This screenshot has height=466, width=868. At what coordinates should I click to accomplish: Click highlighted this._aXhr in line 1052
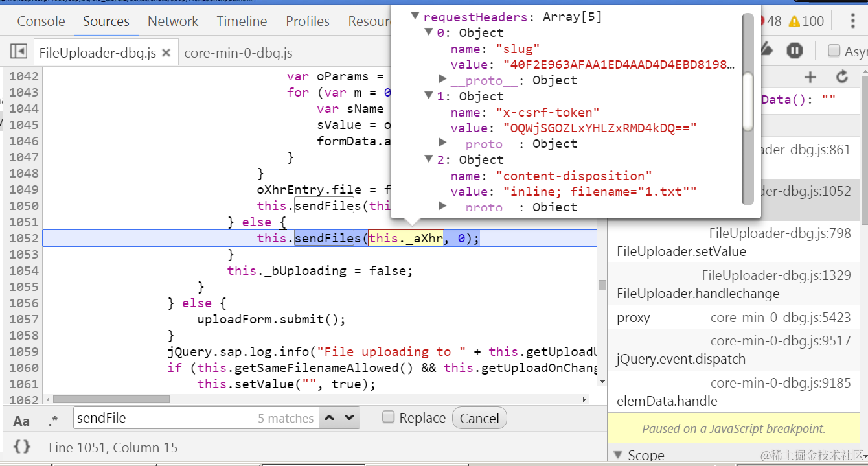point(405,238)
